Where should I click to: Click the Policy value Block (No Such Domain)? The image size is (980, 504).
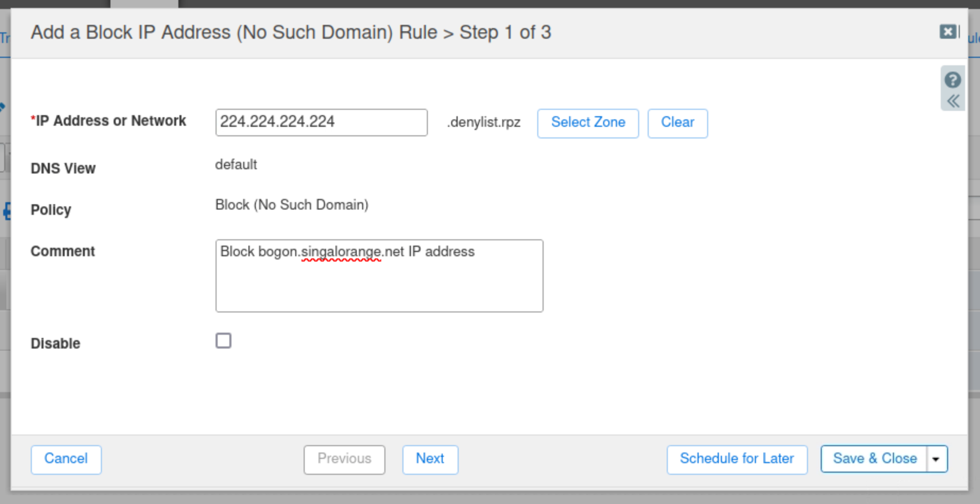tap(291, 205)
